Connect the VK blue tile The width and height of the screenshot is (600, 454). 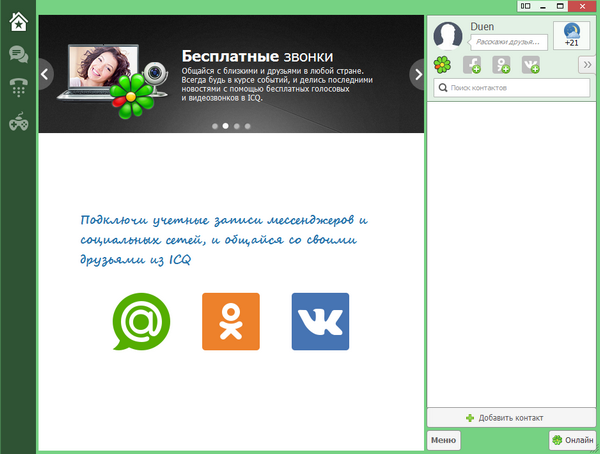tap(320, 322)
